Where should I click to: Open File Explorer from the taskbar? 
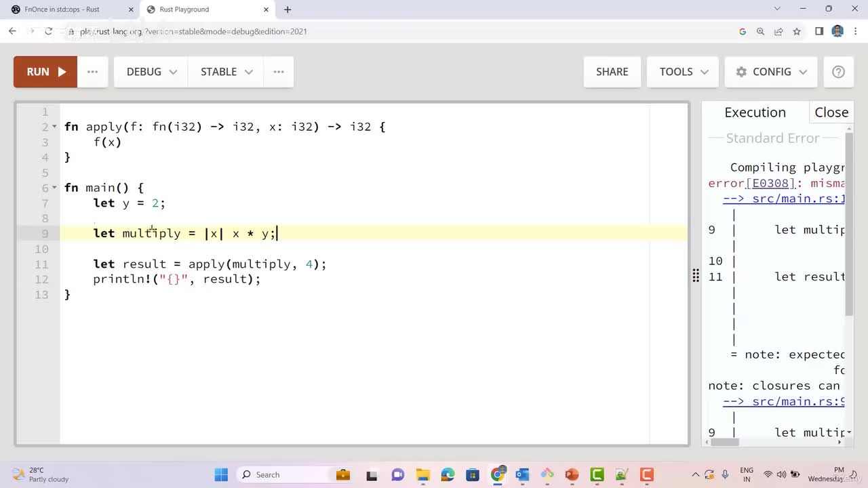(x=422, y=474)
